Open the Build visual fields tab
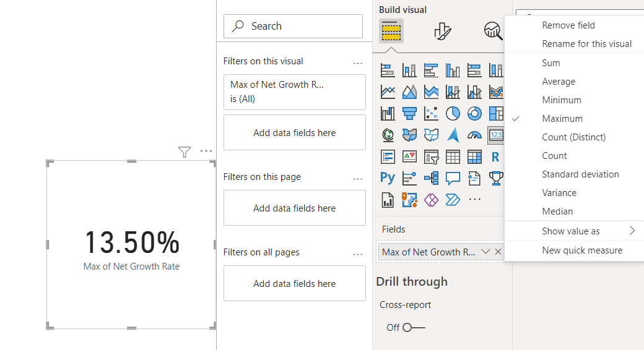 [391, 31]
